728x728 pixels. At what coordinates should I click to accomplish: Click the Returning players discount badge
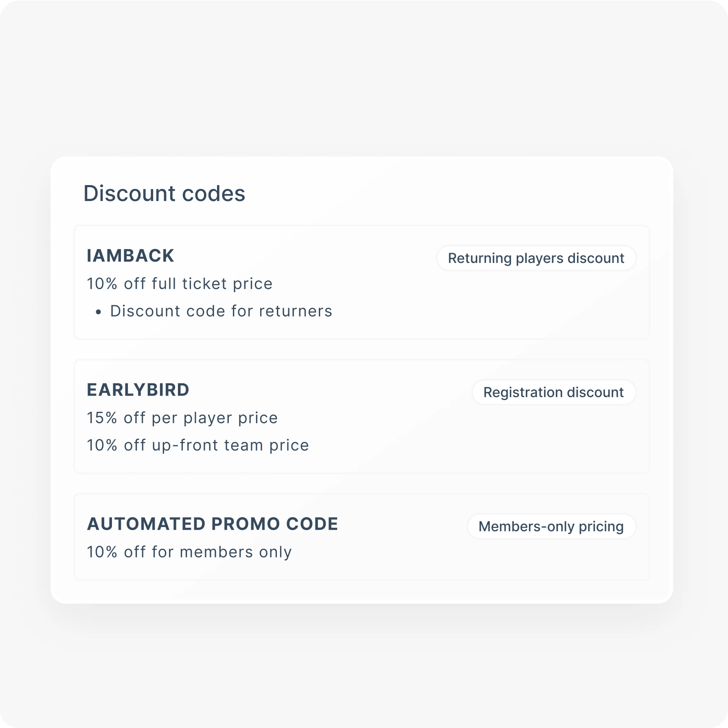click(x=536, y=258)
